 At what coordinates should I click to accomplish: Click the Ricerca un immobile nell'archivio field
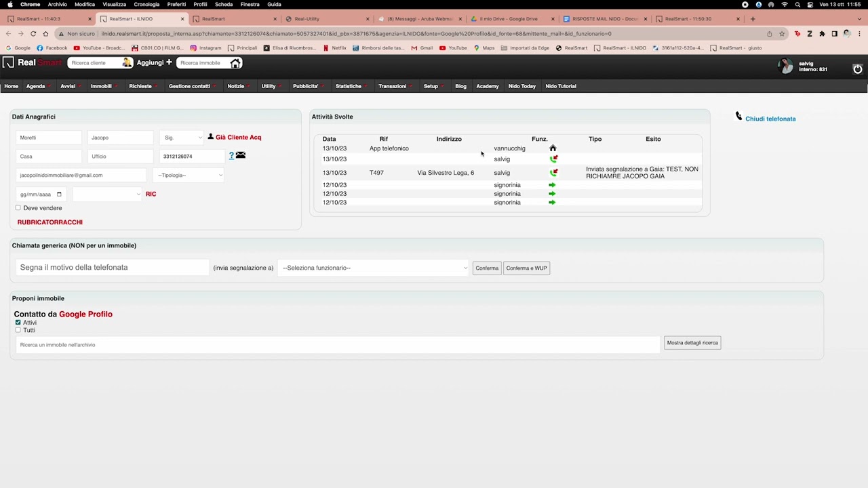[x=338, y=345]
